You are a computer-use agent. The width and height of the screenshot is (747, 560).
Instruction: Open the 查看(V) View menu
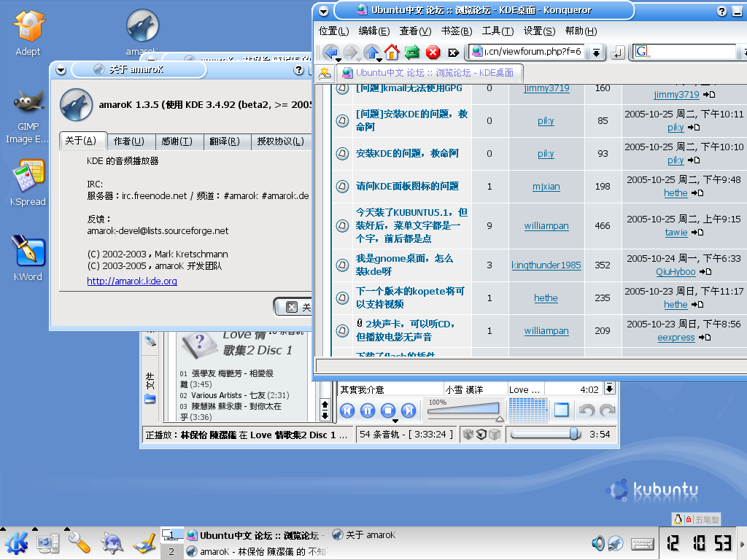415,31
